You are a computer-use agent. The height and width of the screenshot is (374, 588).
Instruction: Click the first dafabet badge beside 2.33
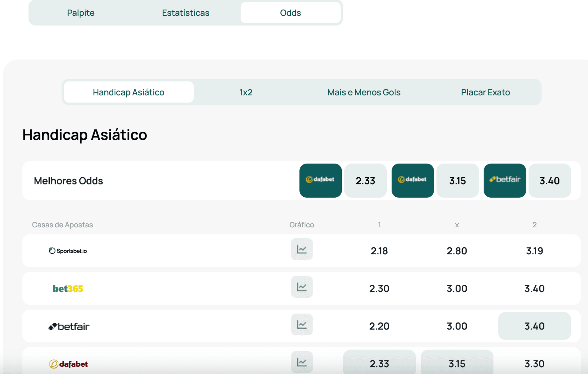point(321,180)
